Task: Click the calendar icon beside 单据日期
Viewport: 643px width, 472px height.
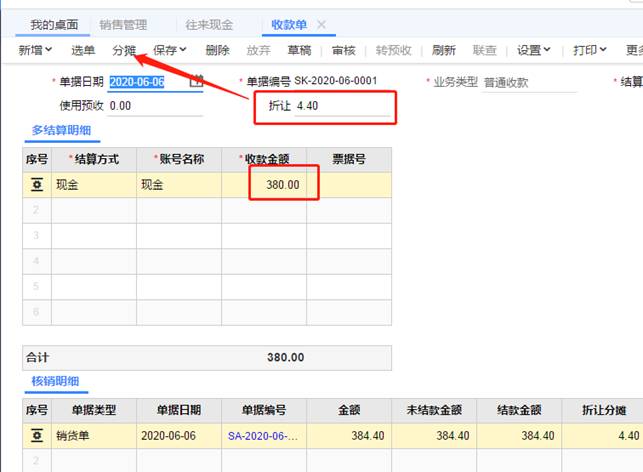Action: (x=197, y=81)
